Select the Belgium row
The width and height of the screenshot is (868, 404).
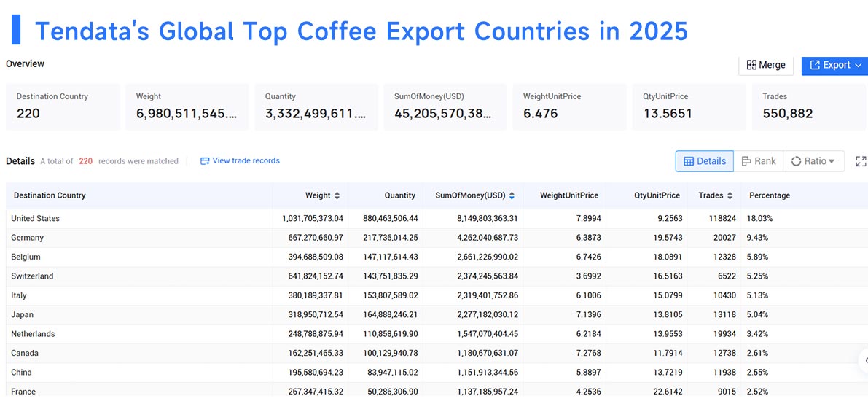437,257
